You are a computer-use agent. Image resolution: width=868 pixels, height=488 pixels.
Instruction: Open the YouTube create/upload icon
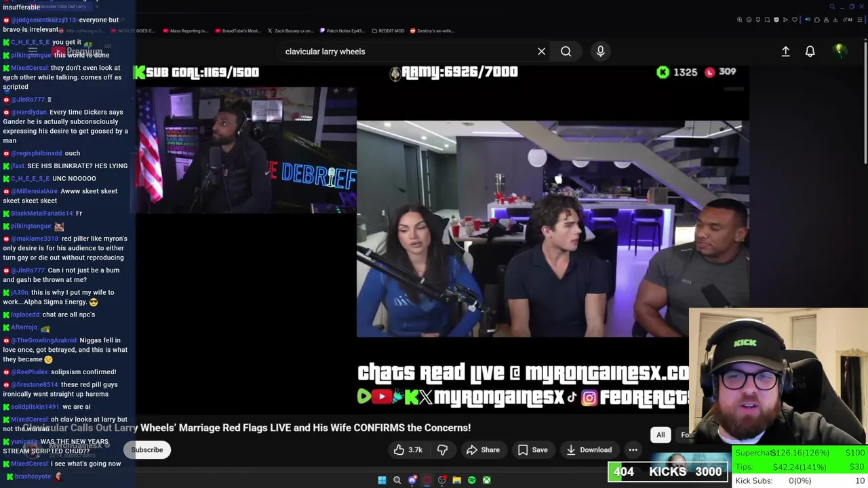[785, 52]
